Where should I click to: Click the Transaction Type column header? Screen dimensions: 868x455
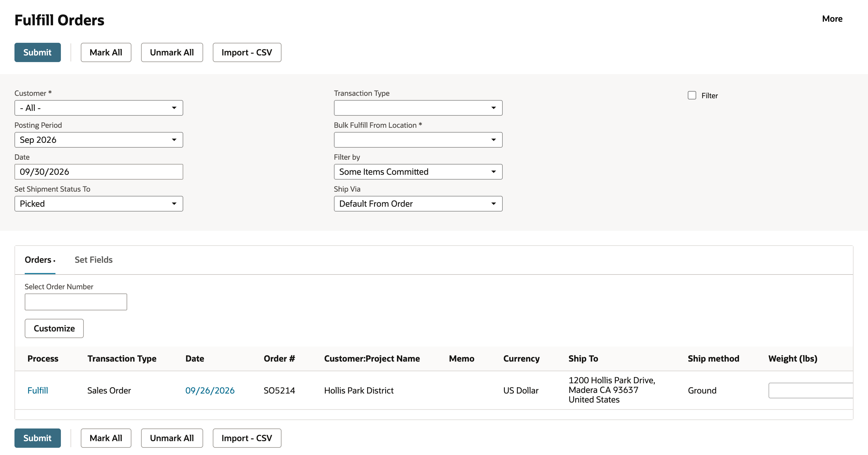coord(122,359)
